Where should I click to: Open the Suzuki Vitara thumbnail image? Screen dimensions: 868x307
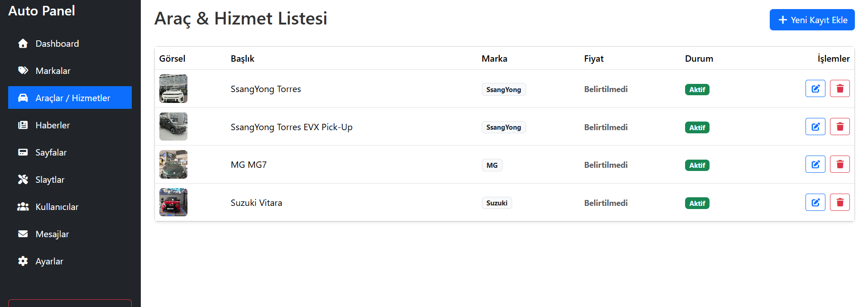click(173, 202)
